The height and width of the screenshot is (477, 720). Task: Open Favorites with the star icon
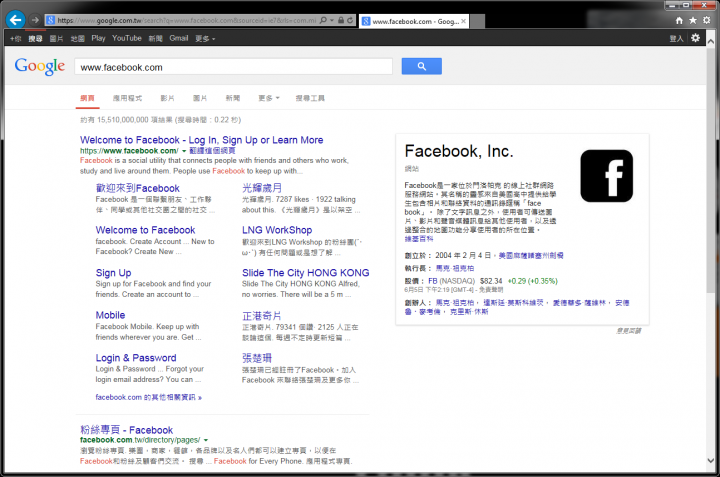point(693,20)
